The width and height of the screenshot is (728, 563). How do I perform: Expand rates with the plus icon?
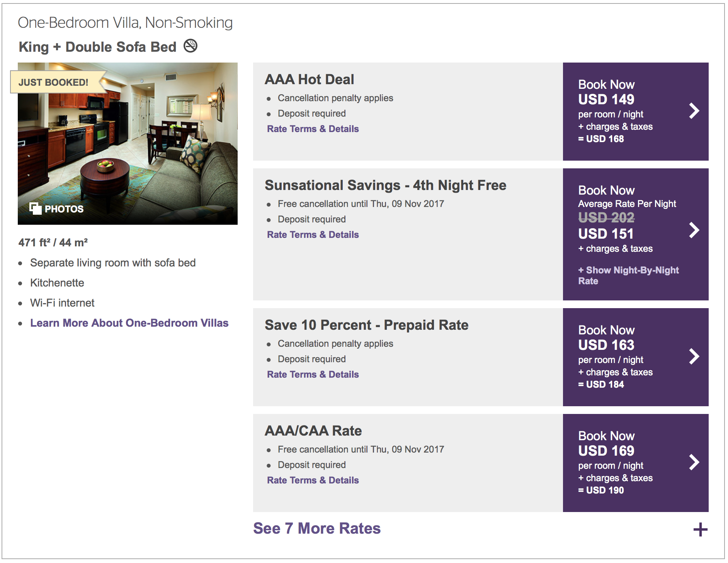(700, 529)
